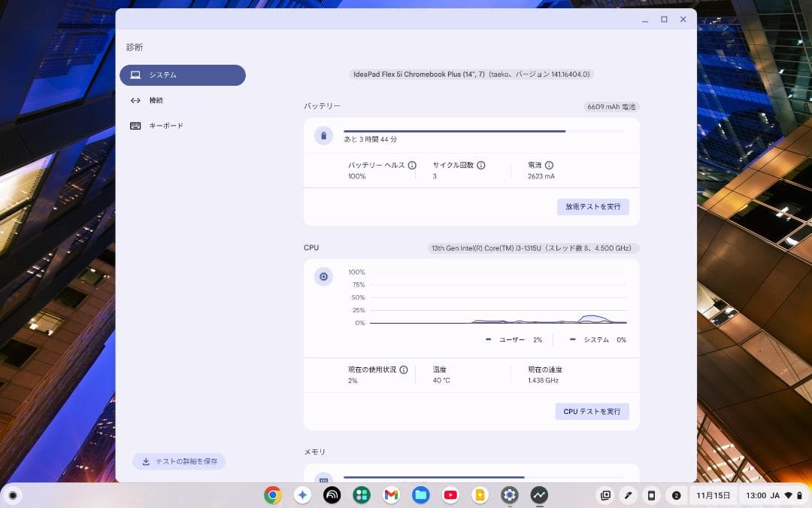Viewport: 812px width, 508px height.
Task: Click the 放電テストを実行 button
Action: click(592, 207)
